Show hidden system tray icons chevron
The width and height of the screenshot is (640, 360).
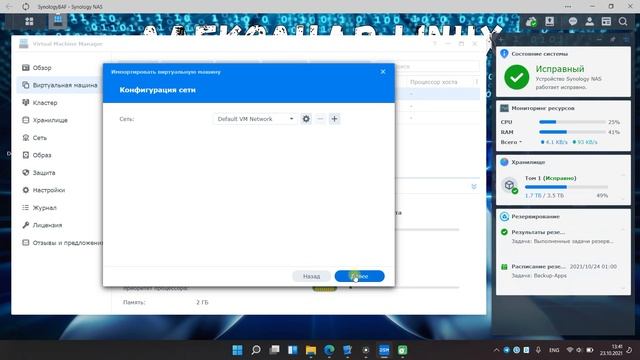click(x=496, y=350)
